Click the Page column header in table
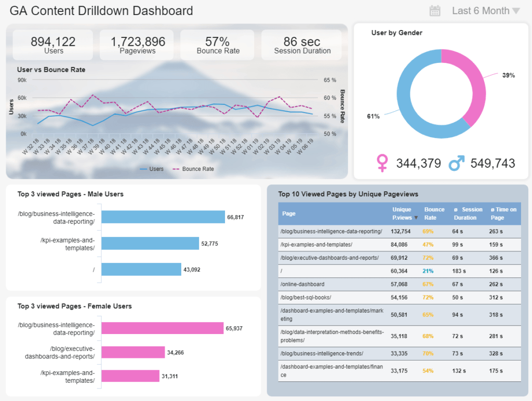The image size is (532, 401). (x=289, y=213)
